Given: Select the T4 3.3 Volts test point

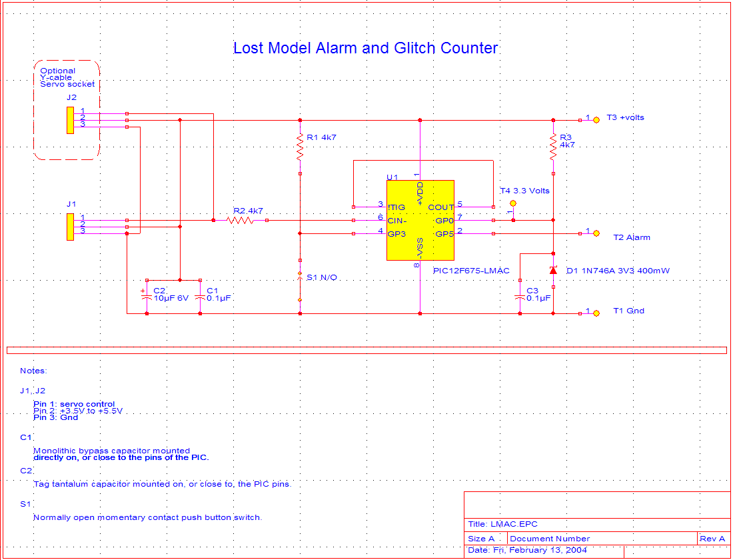Looking at the screenshot, I should pos(512,203).
